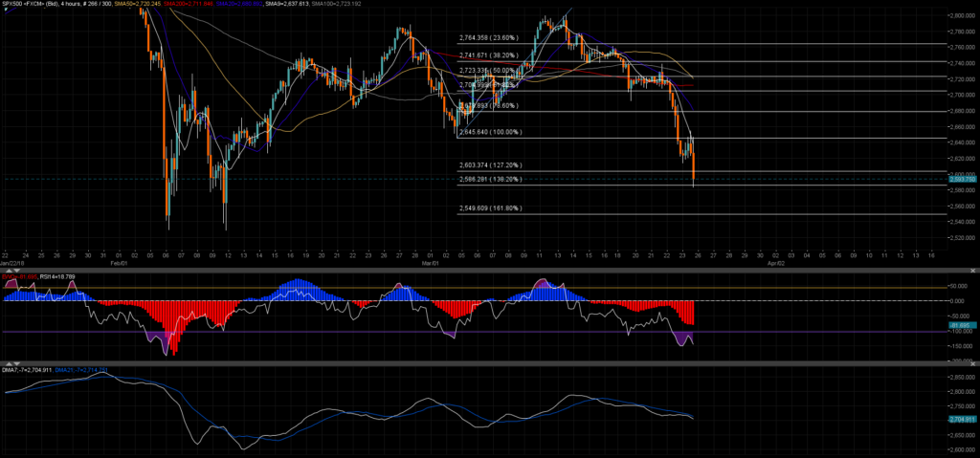Click the 100.00% Fibonacci level label

tap(491, 133)
